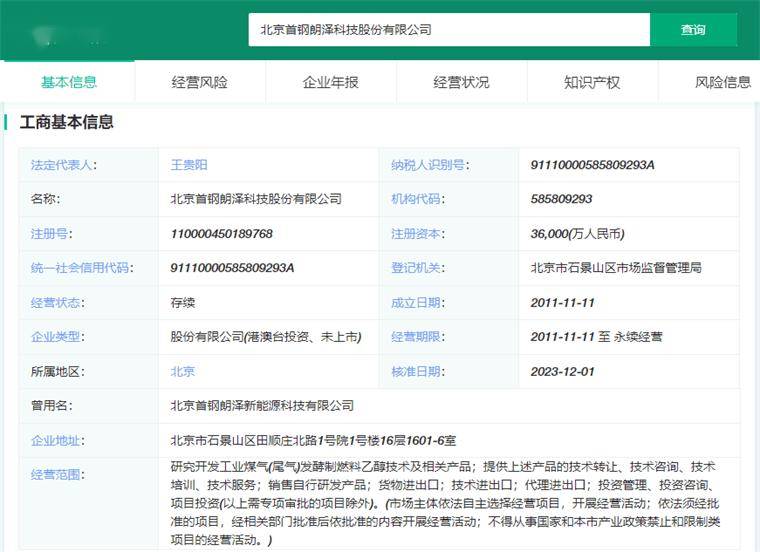Select registration authority 北京市石景山区市场监督管理局
The height and width of the screenshot is (552, 760).
616,268
